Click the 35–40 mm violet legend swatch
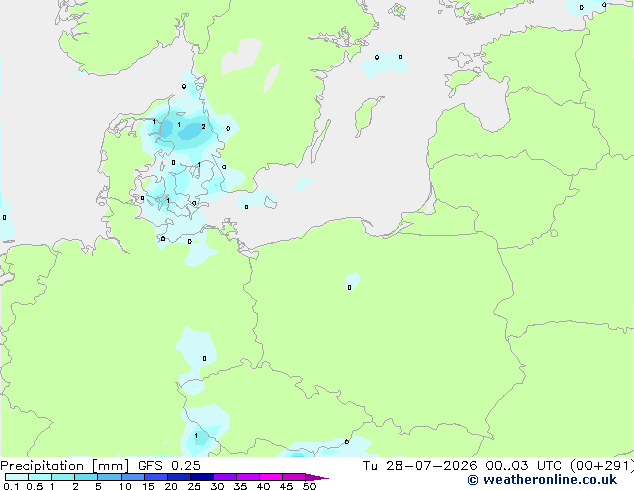The image size is (634, 490). click(248, 477)
